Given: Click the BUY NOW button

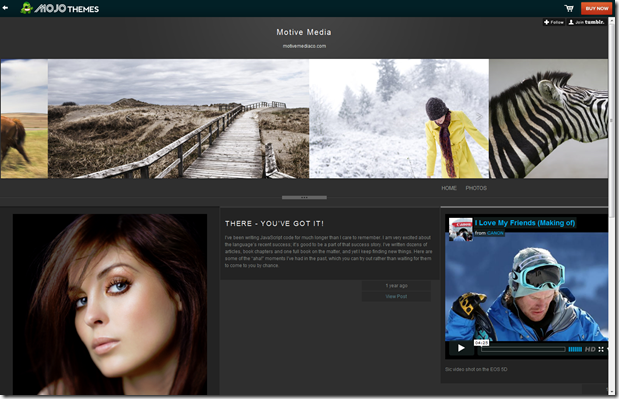Looking at the screenshot, I should point(596,8).
